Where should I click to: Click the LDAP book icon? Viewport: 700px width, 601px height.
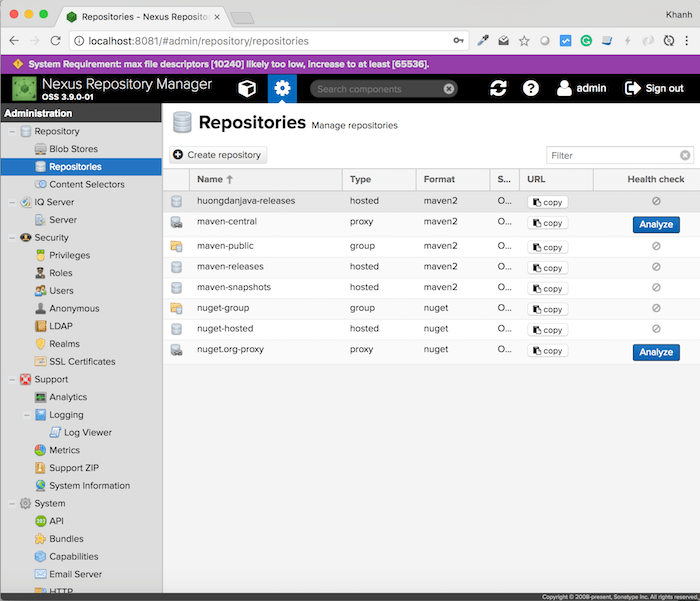pos(40,326)
